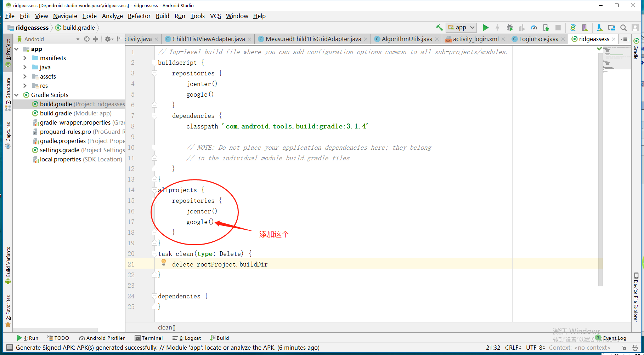
Task: Collapse the Gradle Scripts tree node
Action: (x=17, y=95)
